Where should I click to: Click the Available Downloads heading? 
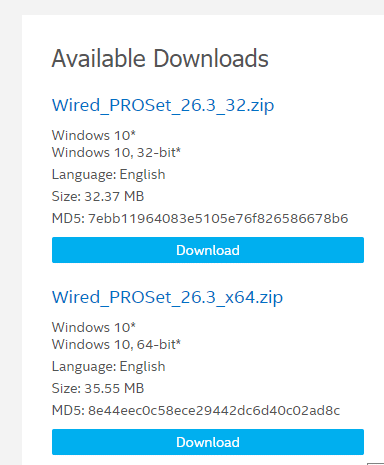click(x=160, y=59)
